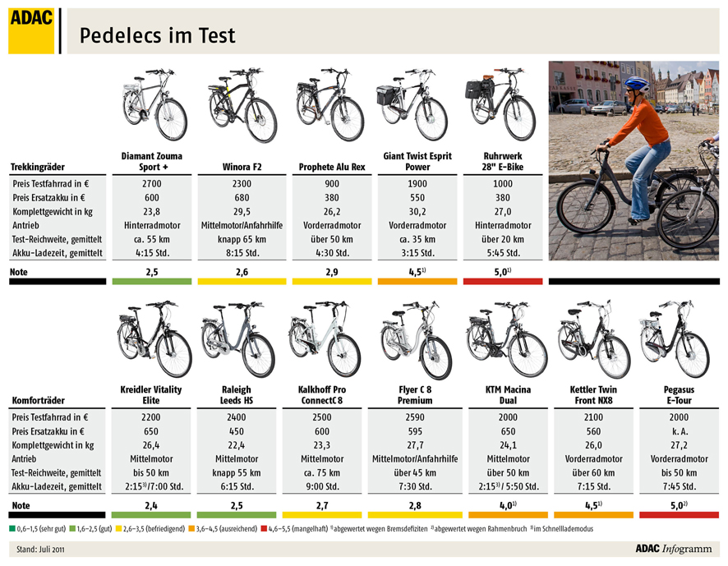
Task: Click the cyclist photo with orange jacket
Action: [634, 161]
